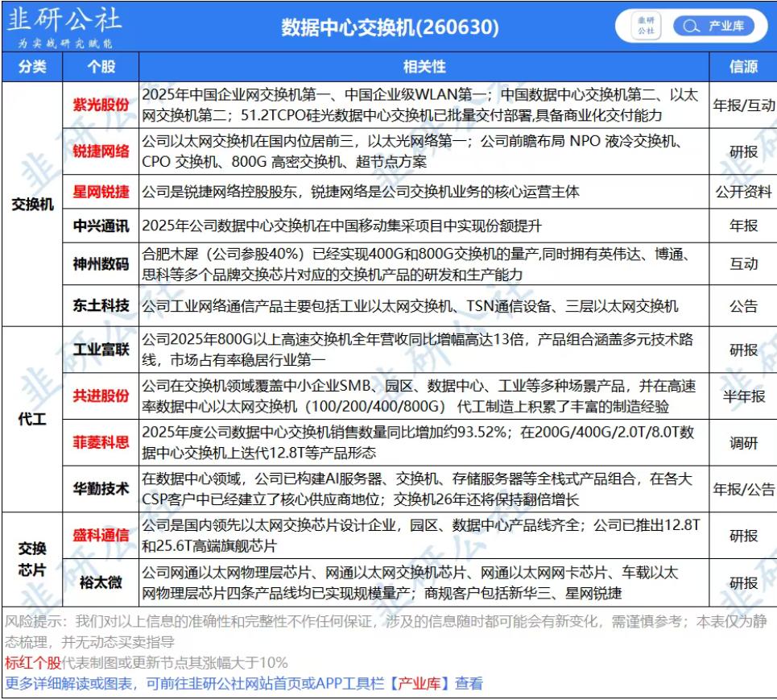This screenshot has width=777, height=700.
Task: Click stock name 盛科通信
Action: tap(101, 536)
